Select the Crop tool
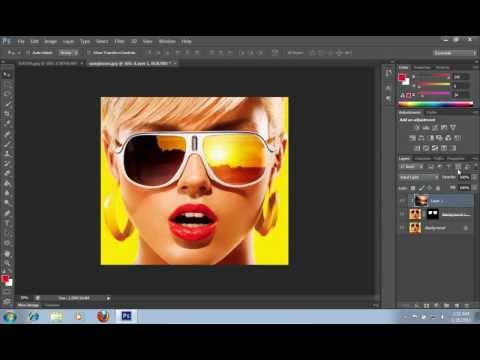The width and height of the screenshot is (480, 360). point(7,114)
